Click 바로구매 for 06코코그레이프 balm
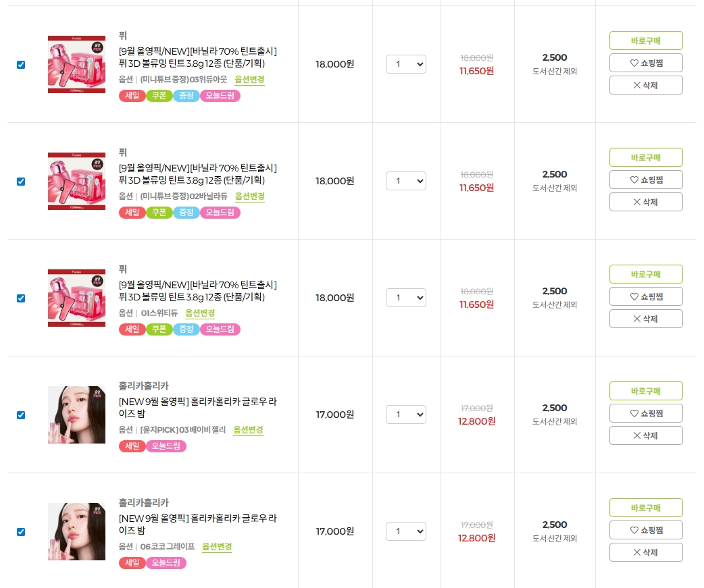Viewport: 704px width, 588px height. [x=646, y=508]
